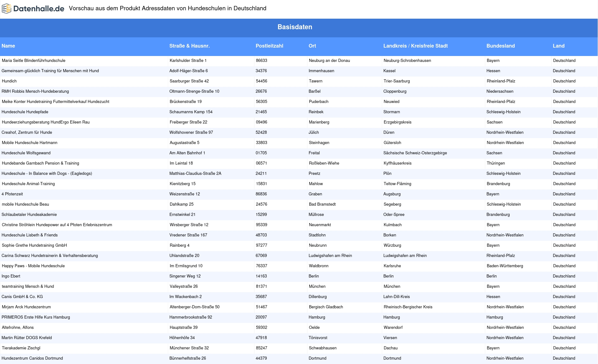Image resolution: width=598 pixels, height=364 pixels.
Task: Click city Roßleben-Wiehe
Action: click(x=324, y=163)
